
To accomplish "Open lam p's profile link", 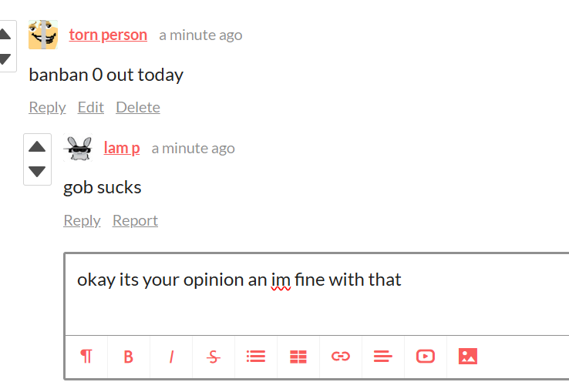I will coord(122,149).
